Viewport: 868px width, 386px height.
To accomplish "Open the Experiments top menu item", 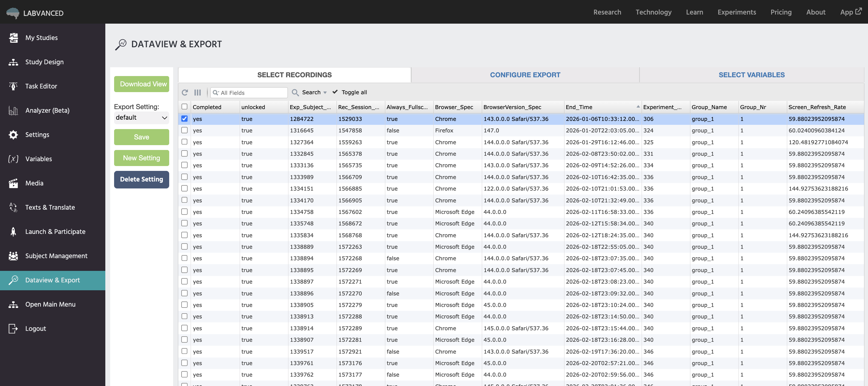I will pyautogui.click(x=737, y=12).
